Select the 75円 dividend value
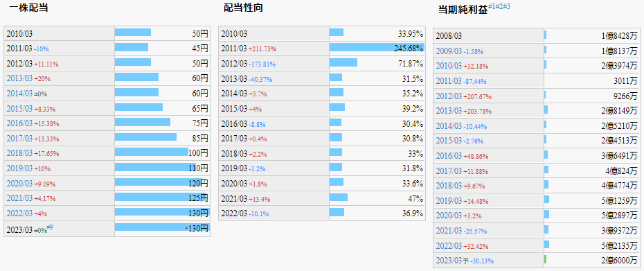644x271 pixels. pyautogui.click(x=200, y=123)
